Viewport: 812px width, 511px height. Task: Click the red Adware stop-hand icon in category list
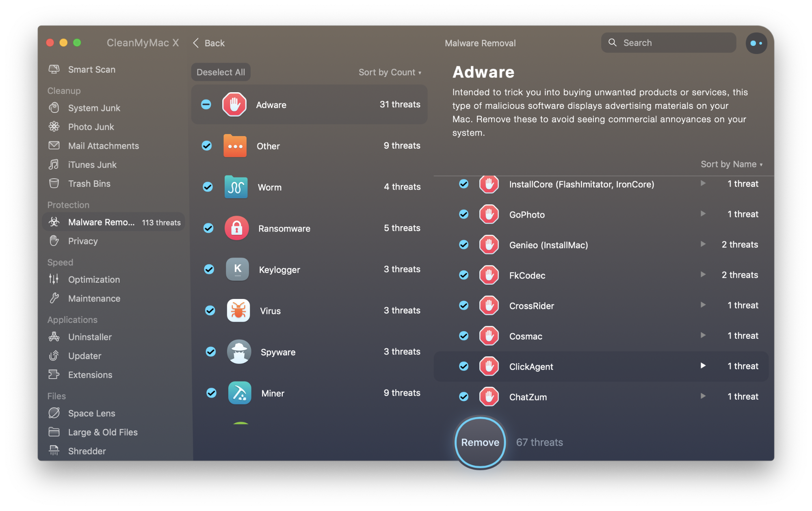[x=234, y=105]
